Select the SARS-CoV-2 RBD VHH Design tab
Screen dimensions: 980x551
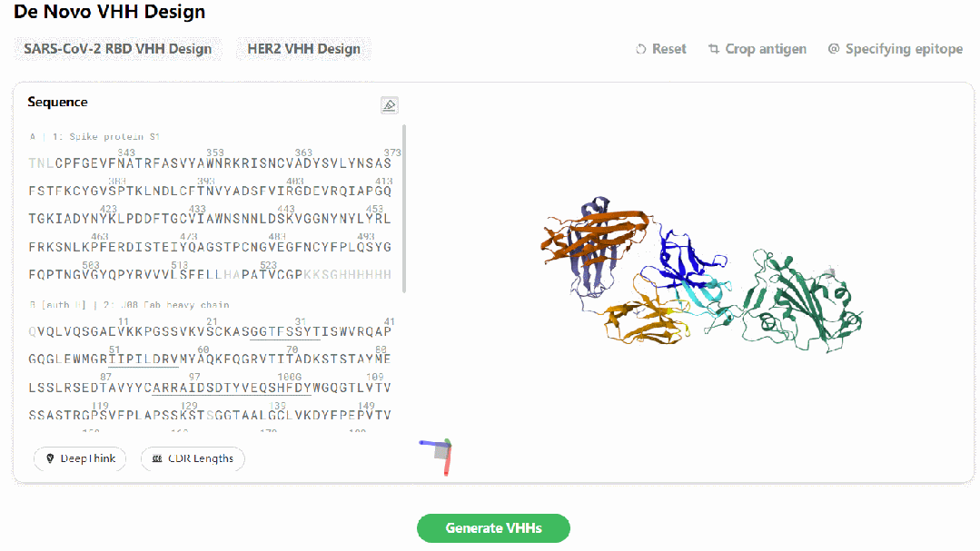point(117,49)
